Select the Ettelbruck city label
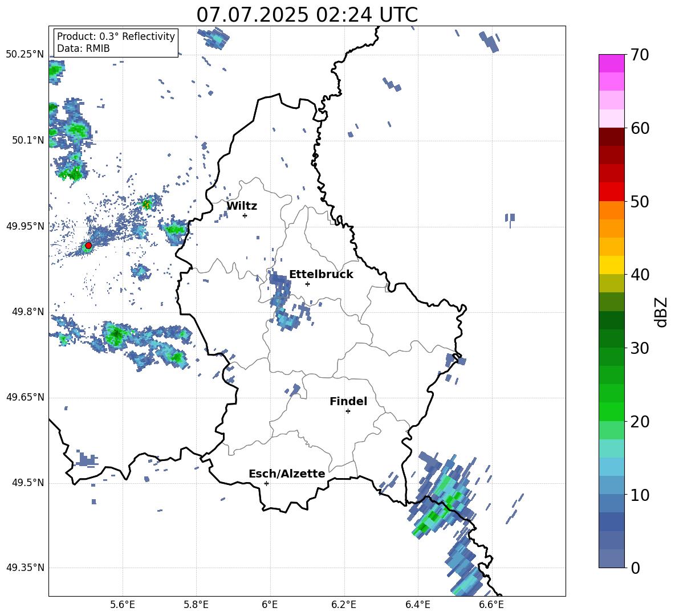The width and height of the screenshot is (675, 616). pos(321,275)
